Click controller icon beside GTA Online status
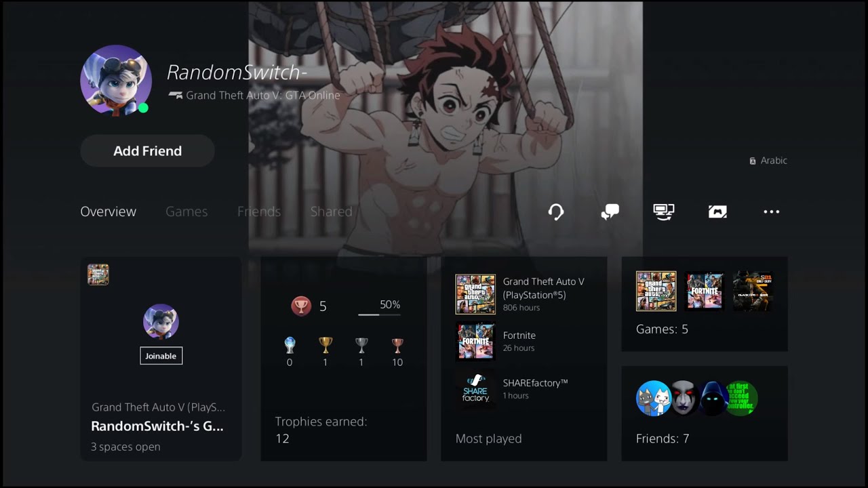This screenshot has width=868, height=488. pyautogui.click(x=176, y=96)
